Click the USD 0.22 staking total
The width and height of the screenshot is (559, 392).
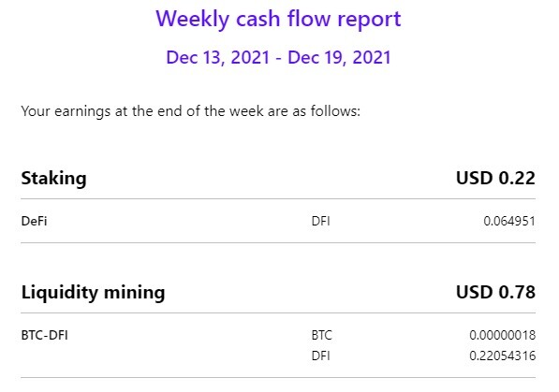coord(495,178)
